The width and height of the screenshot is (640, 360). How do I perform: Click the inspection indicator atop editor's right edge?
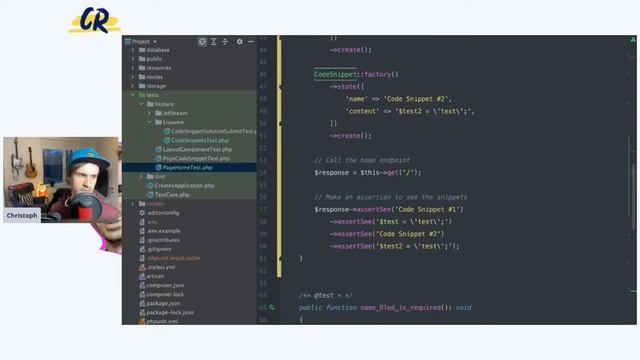pos(633,40)
